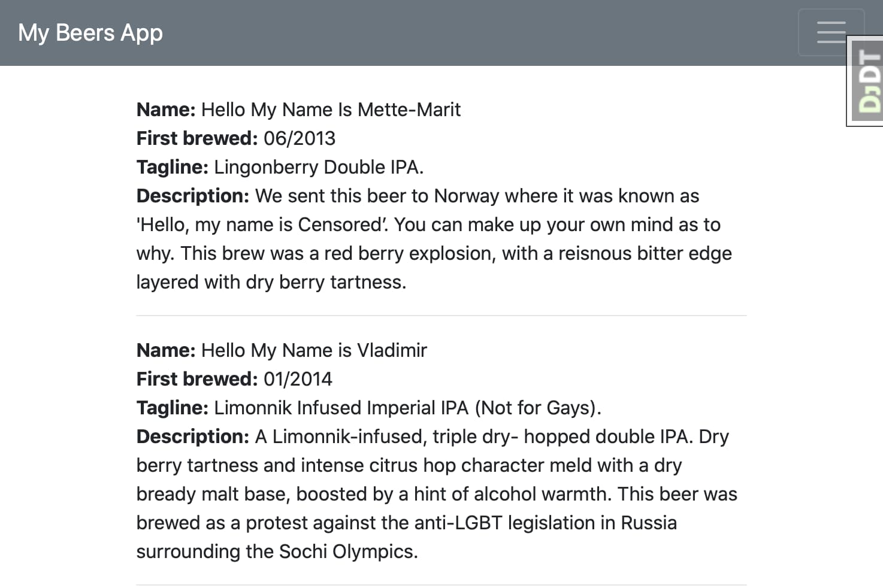The width and height of the screenshot is (883, 588).
Task: Click the hamburger navigation toggler
Action: [831, 32]
